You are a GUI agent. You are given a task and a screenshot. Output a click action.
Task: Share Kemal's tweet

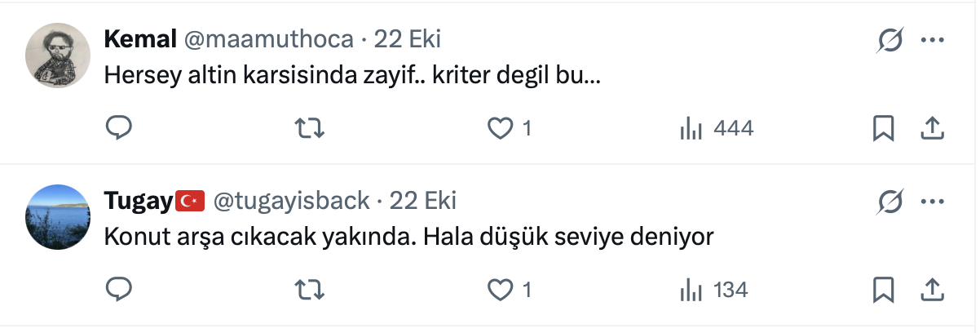point(932,128)
